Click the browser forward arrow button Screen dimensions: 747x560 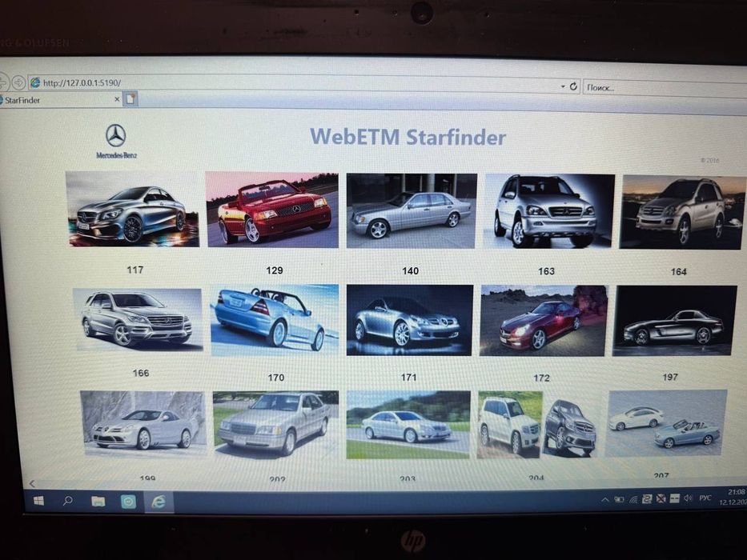(18, 83)
